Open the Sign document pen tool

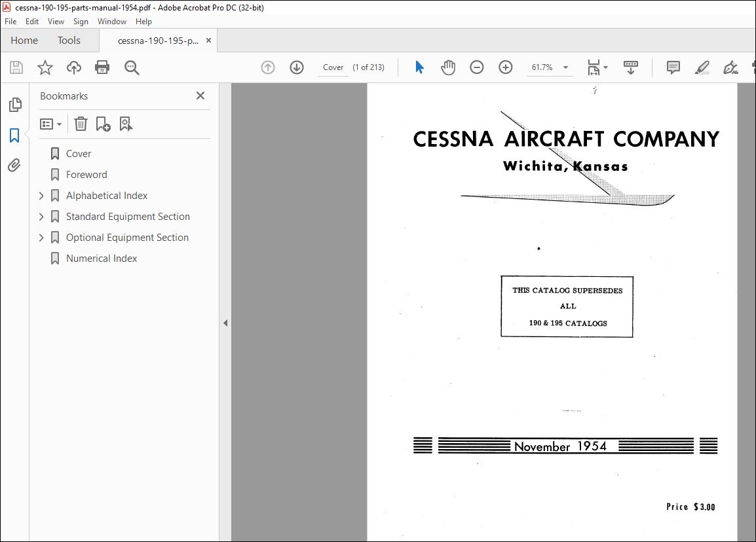[730, 67]
